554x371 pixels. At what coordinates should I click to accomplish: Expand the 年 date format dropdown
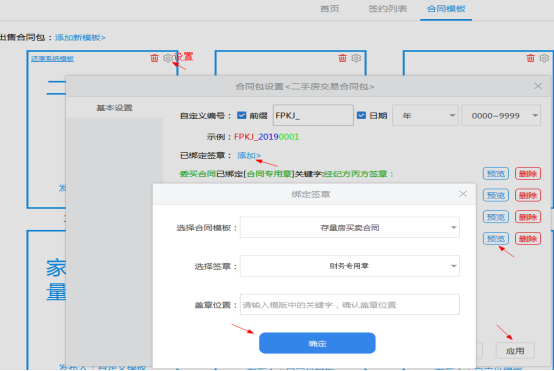click(425, 115)
